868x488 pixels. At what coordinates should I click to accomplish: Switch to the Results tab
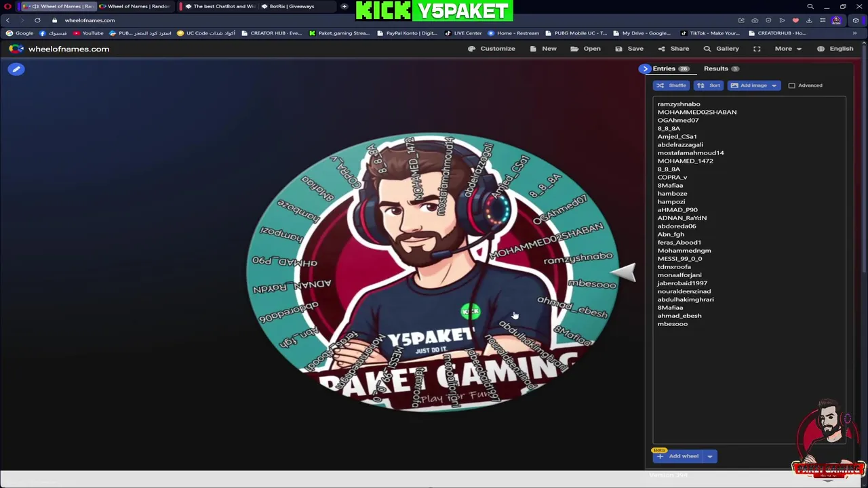[721, 68]
